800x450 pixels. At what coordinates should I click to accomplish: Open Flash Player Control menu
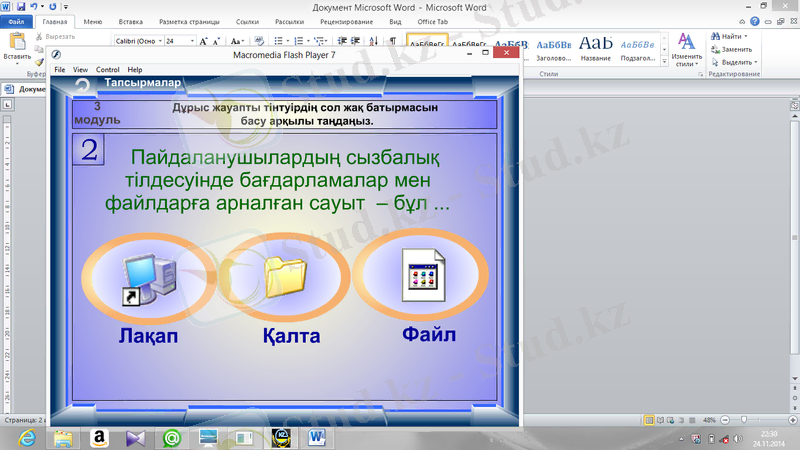click(x=107, y=69)
